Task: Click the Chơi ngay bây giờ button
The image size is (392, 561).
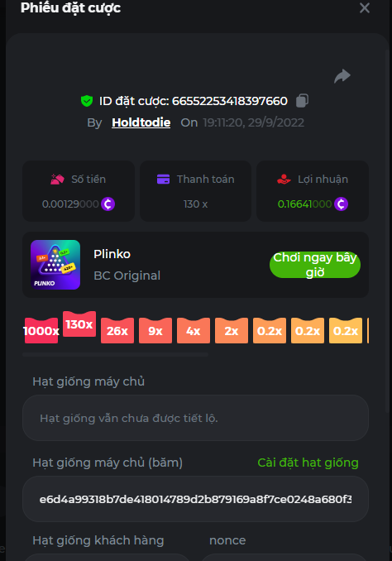Action: pos(315,265)
